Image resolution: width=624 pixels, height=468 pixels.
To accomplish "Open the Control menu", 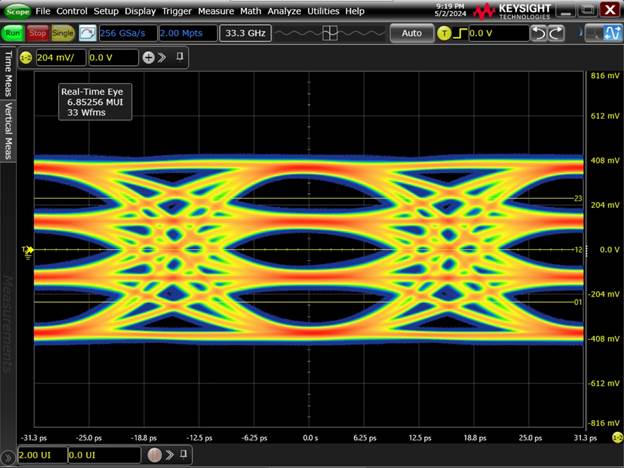I will (x=72, y=11).
